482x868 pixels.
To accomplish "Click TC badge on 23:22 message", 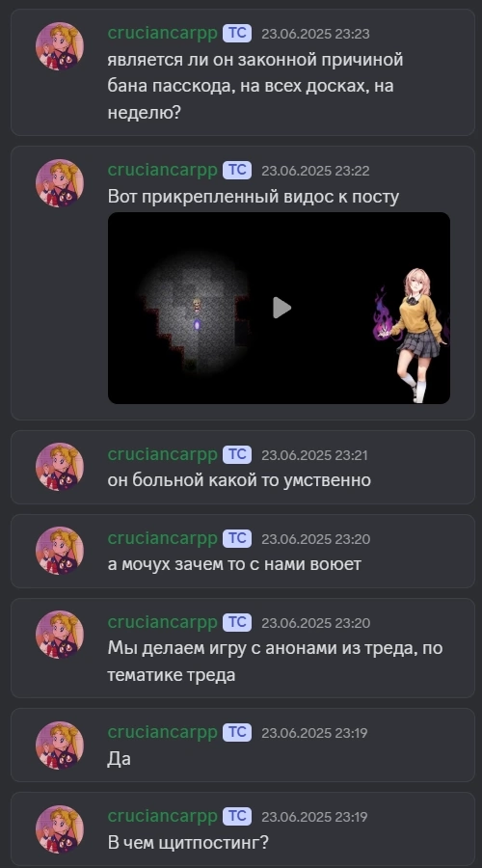I will click(237, 171).
